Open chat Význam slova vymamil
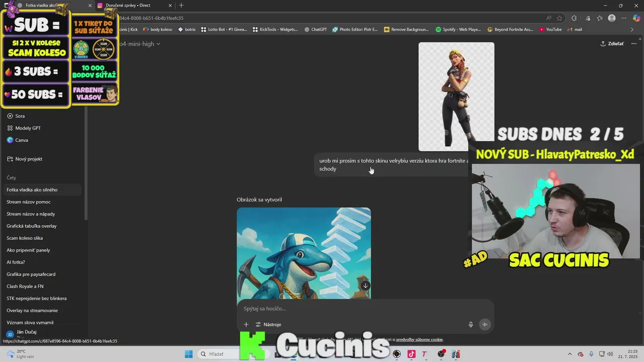Image resolution: width=644 pixels, height=362 pixels. (x=42, y=323)
